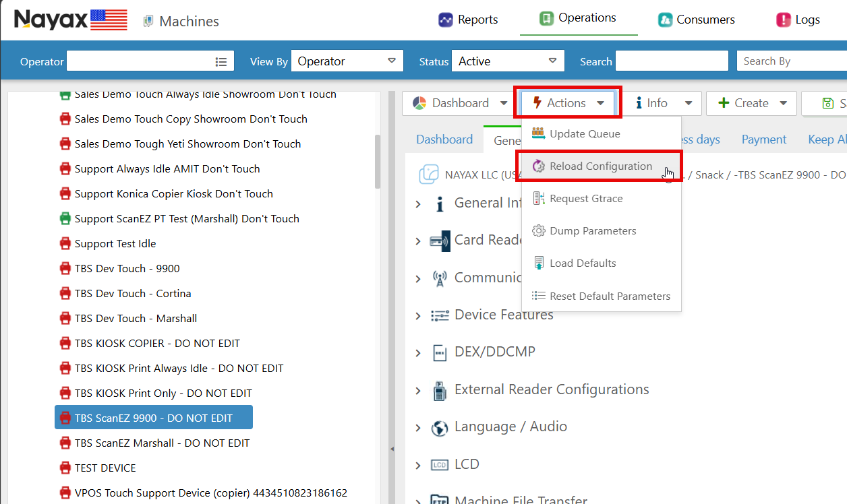
Task: Select TBS ScanEZ Marshall - DO NOT EDIT machine
Action: tap(162, 443)
